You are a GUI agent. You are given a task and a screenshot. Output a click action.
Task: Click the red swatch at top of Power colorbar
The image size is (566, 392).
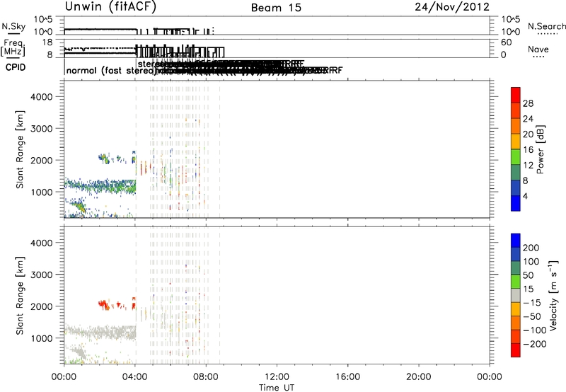tap(516, 95)
